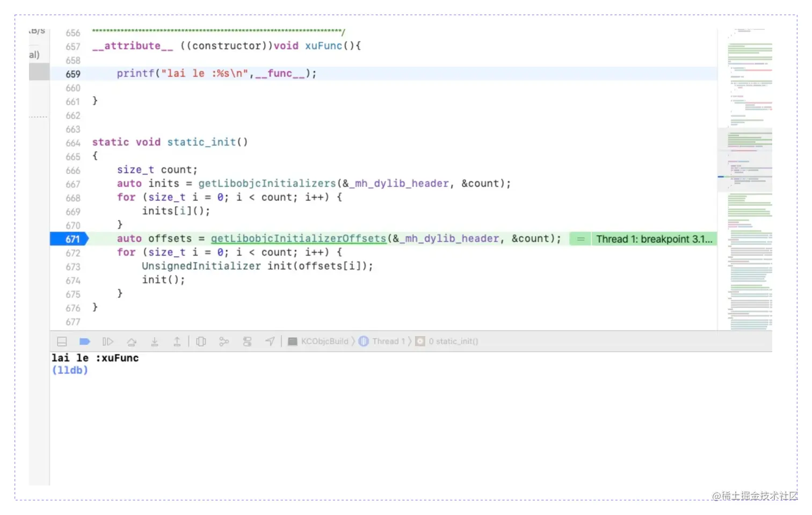Click the static_init function name in its declaration

click(x=201, y=142)
